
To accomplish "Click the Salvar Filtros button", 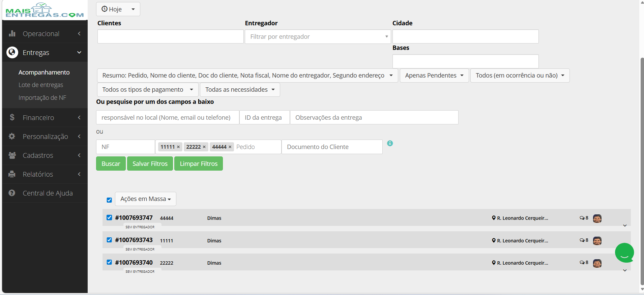I will (x=150, y=164).
